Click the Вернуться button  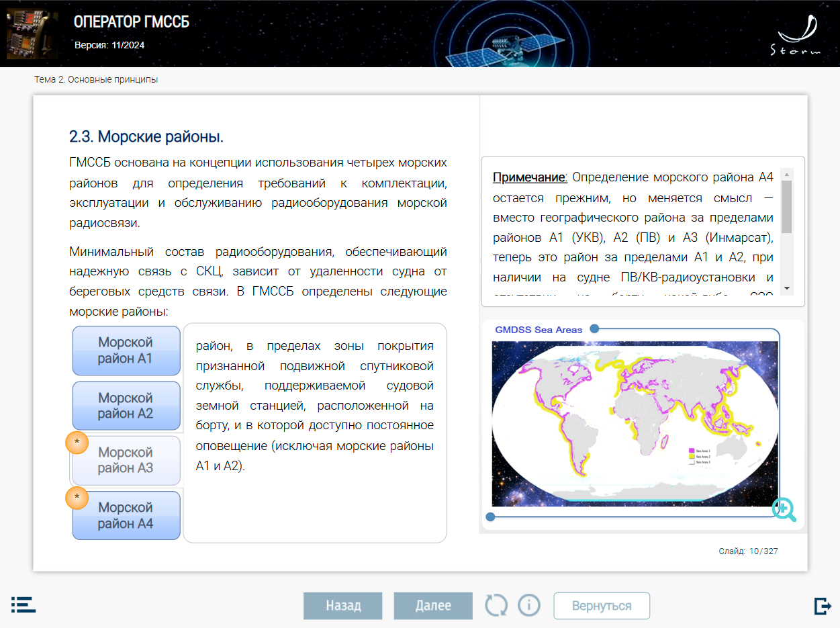pyautogui.click(x=602, y=605)
